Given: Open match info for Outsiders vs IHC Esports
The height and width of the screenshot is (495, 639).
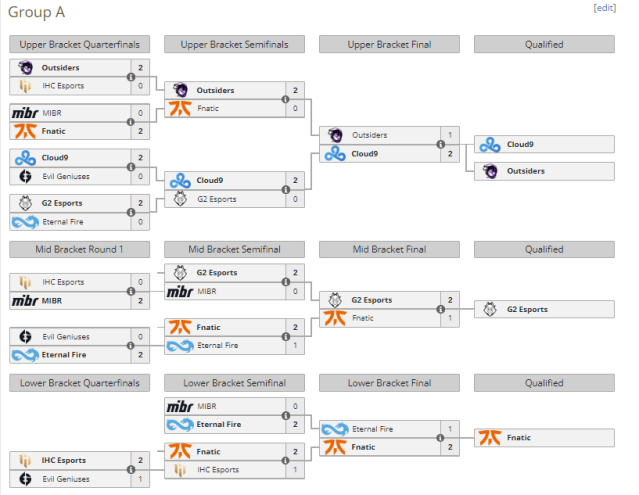Looking at the screenshot, I should point(131,77).
